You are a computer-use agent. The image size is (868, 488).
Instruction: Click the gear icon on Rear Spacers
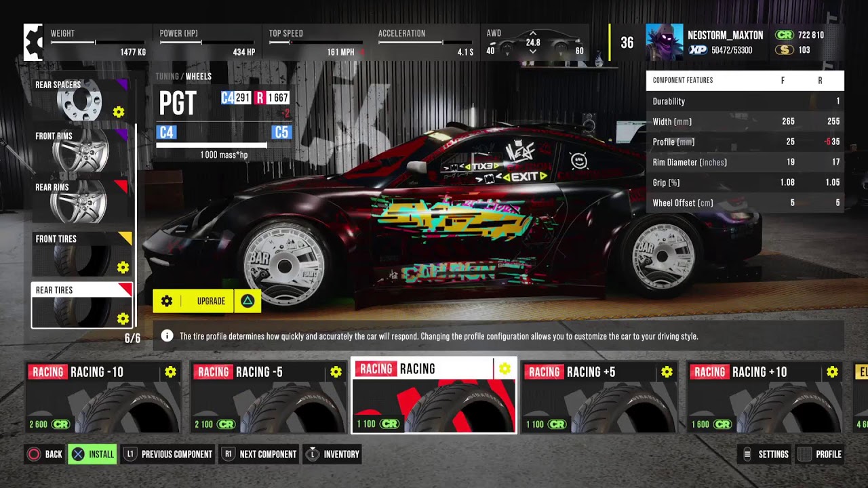[119, 112]
